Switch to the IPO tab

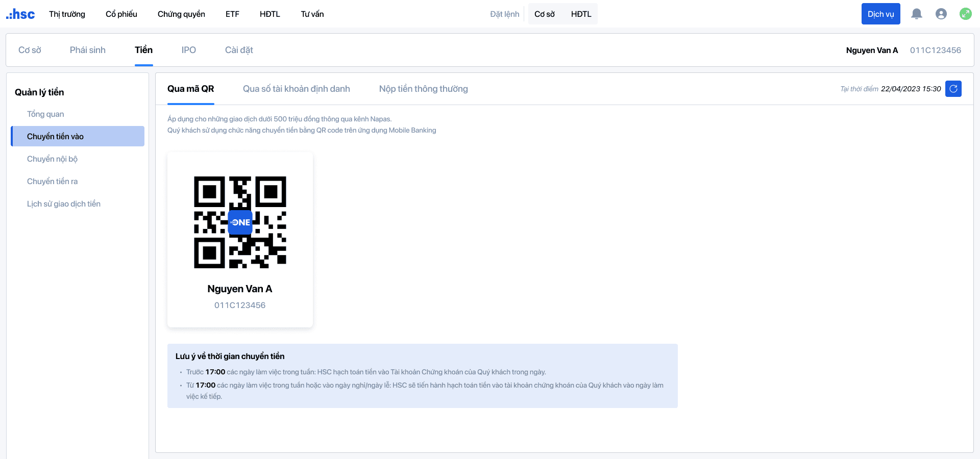[x=189, y=50]
